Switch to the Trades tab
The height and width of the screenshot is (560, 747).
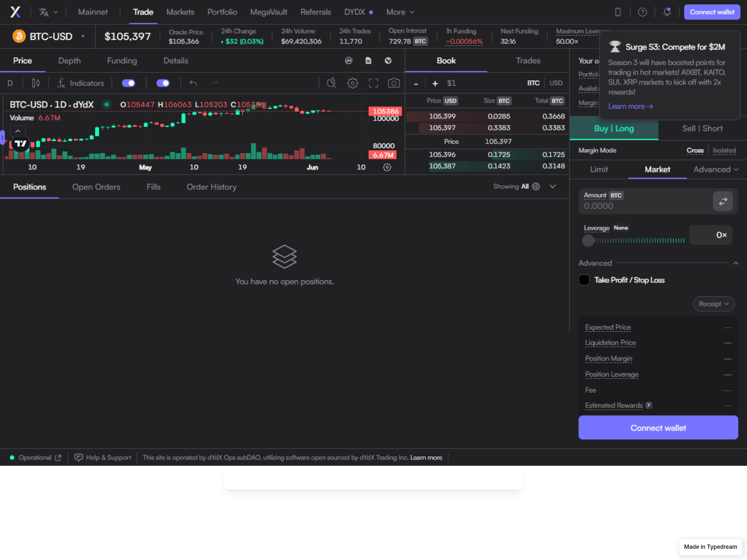coord(528,61)
